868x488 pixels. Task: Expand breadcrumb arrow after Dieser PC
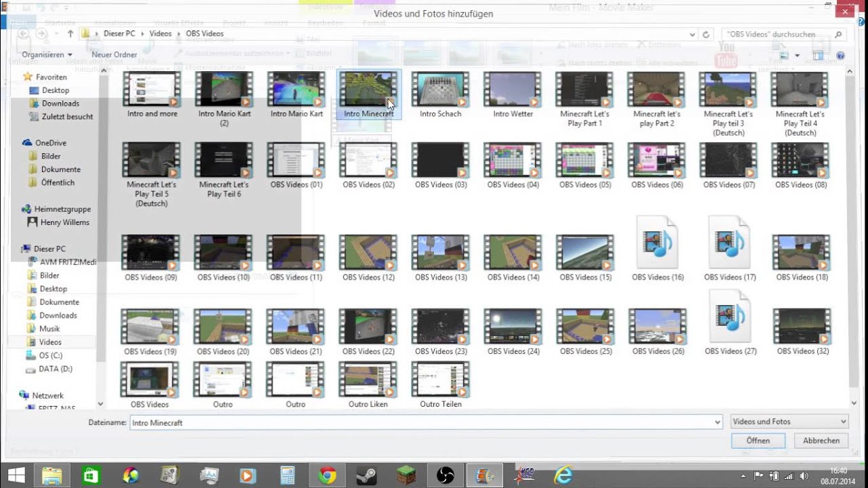coord(142,33)
